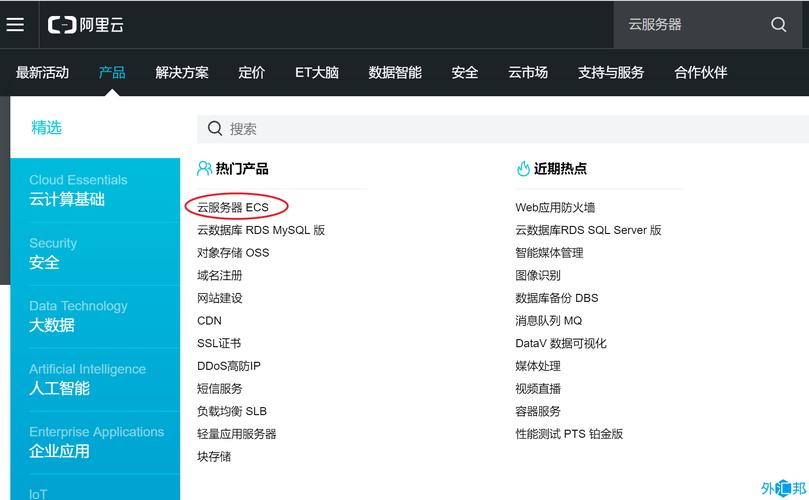Open Web应用防火墙 link
Viewport: 809px width, 500px height.
point(555,207)
